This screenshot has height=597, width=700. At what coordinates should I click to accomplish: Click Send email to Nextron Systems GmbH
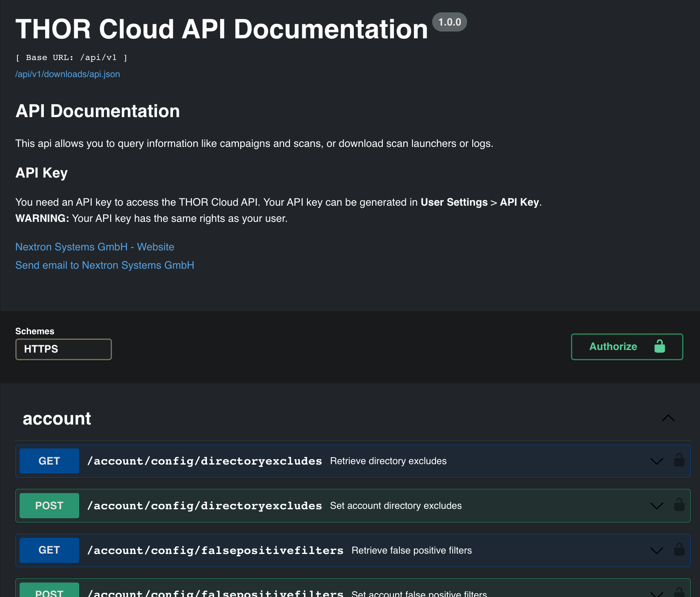[x=105, y=265]
